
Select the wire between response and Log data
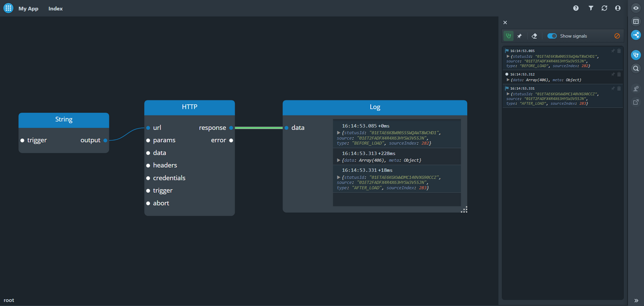point(259,128)
